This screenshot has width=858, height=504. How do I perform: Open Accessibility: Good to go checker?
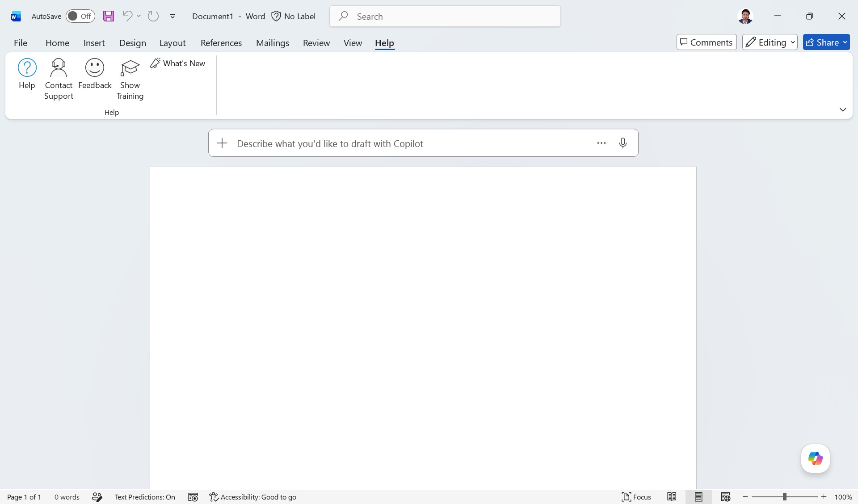tap(253, 497)
